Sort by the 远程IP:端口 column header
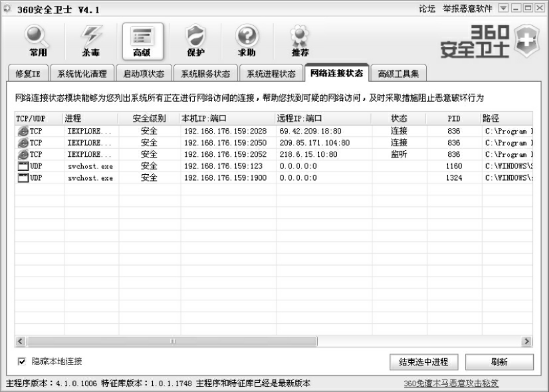549x392 pixels. click(324, 118)
